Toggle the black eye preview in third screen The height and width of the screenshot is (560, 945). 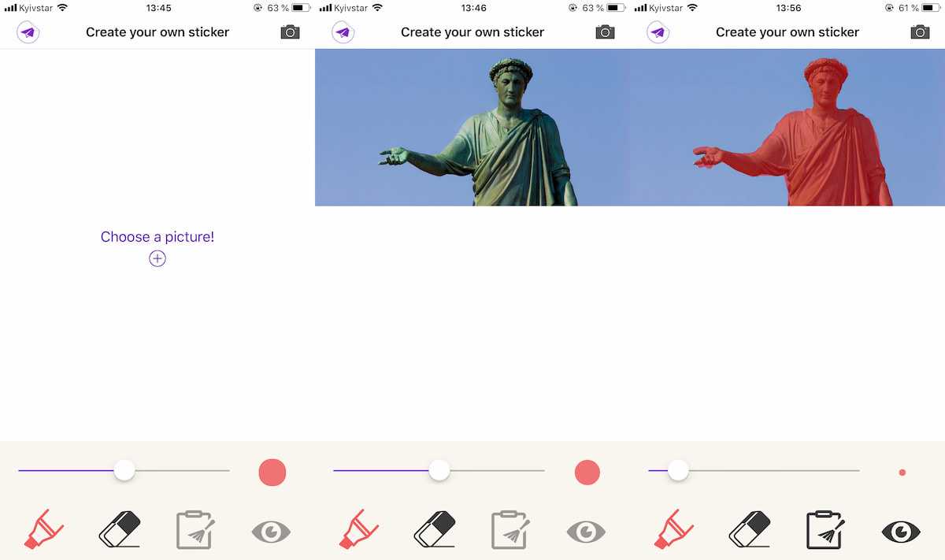click(x=901, y=532)
